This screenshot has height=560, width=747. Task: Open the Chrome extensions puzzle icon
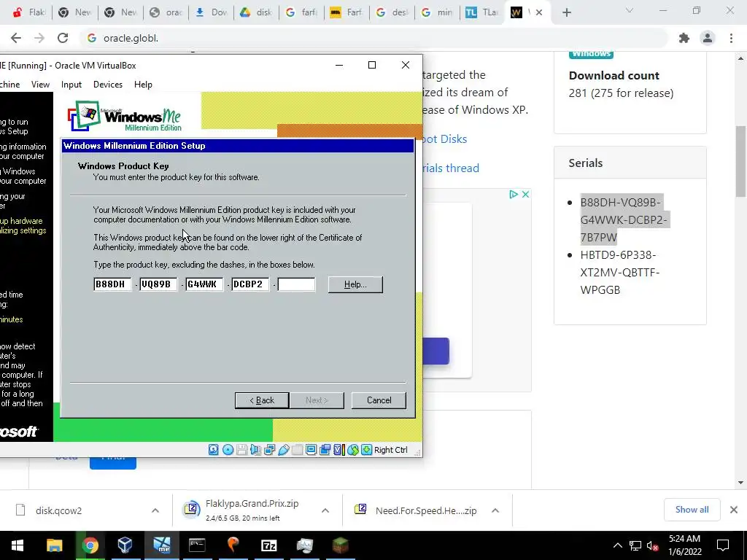[684, 38]
